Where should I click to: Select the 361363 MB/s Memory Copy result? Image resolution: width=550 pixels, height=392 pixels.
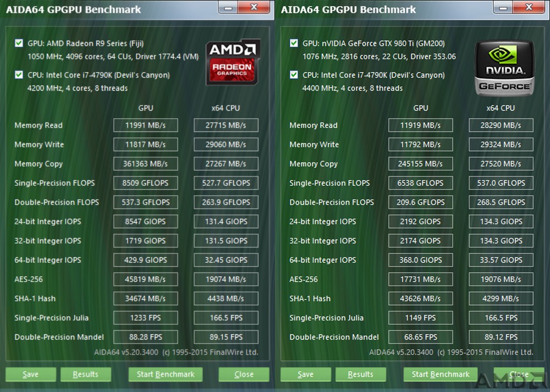pos(146,164)
